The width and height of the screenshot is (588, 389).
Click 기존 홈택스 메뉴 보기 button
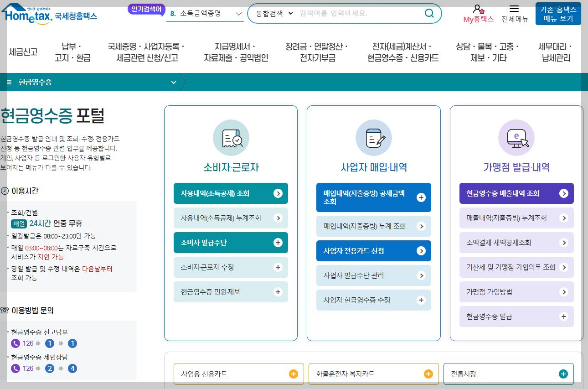click(x=558, y=14)
